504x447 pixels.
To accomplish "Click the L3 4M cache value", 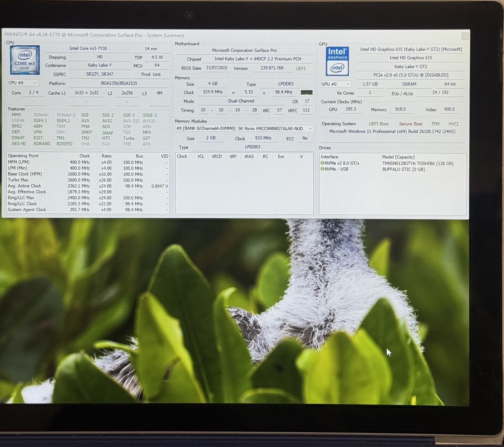I will pos(159,93).
